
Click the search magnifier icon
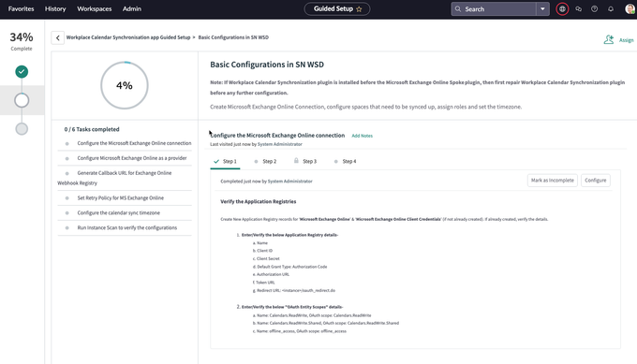pos(458,9)
